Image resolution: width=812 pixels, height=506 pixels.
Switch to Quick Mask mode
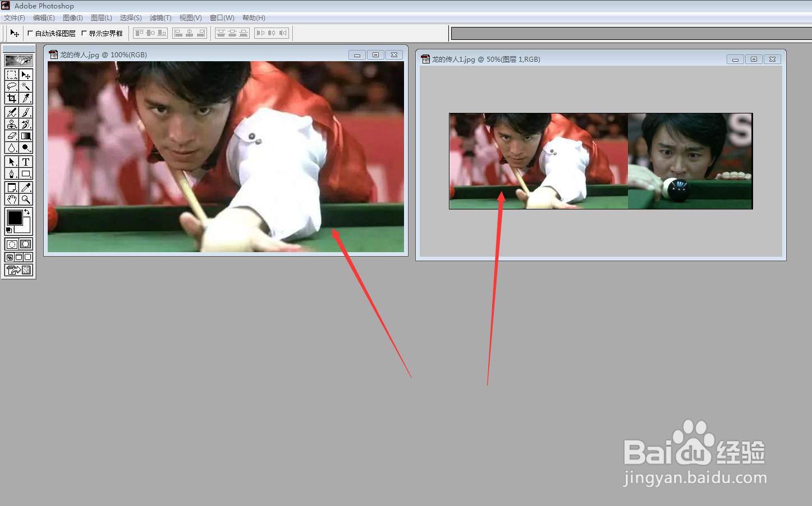click(x=26, y=244)
